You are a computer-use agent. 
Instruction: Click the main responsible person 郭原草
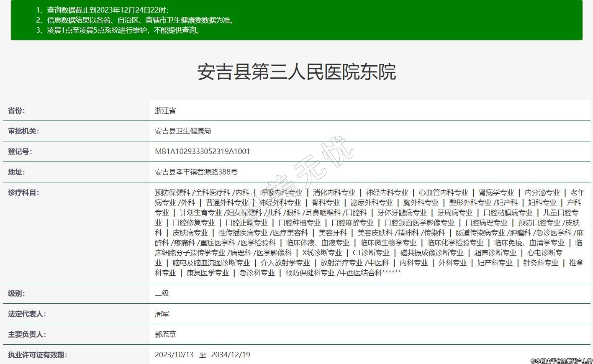coord(165,334)
